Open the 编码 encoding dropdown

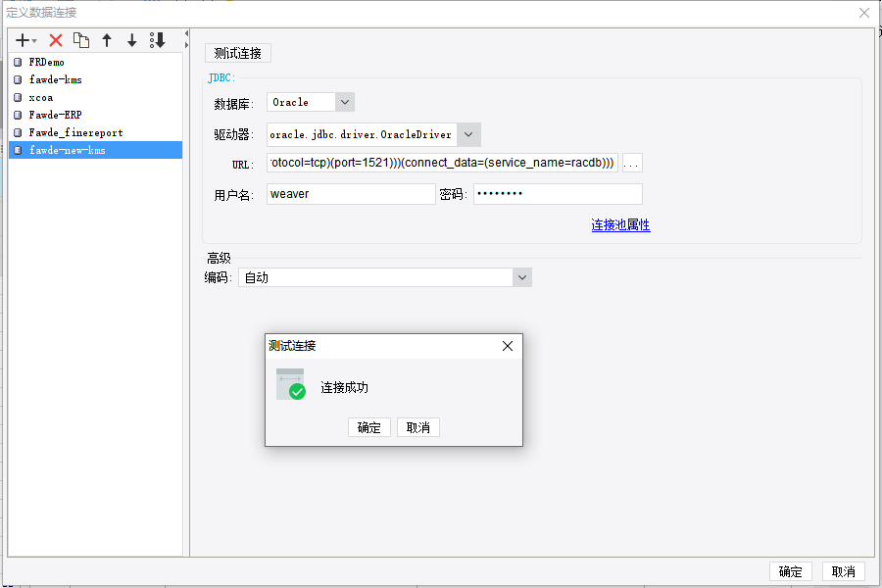522,277
